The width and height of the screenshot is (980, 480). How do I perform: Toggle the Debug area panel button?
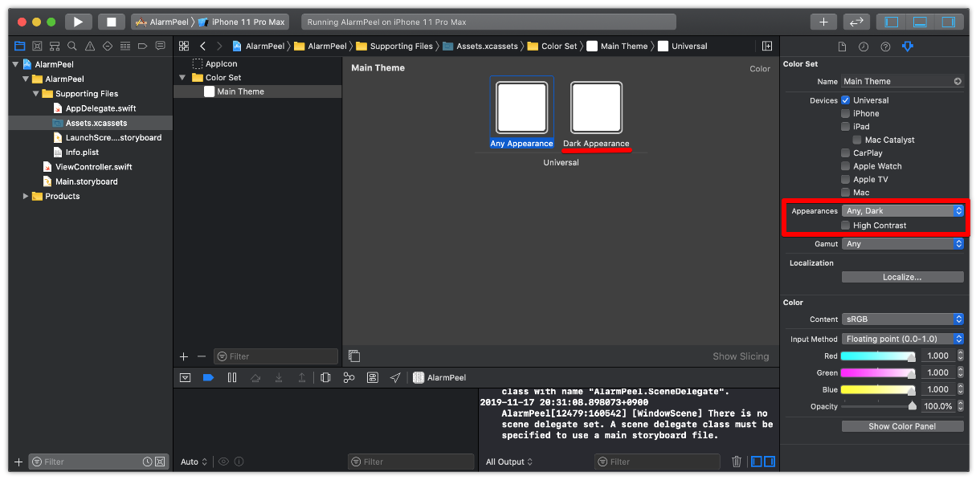tap(921, 22)
